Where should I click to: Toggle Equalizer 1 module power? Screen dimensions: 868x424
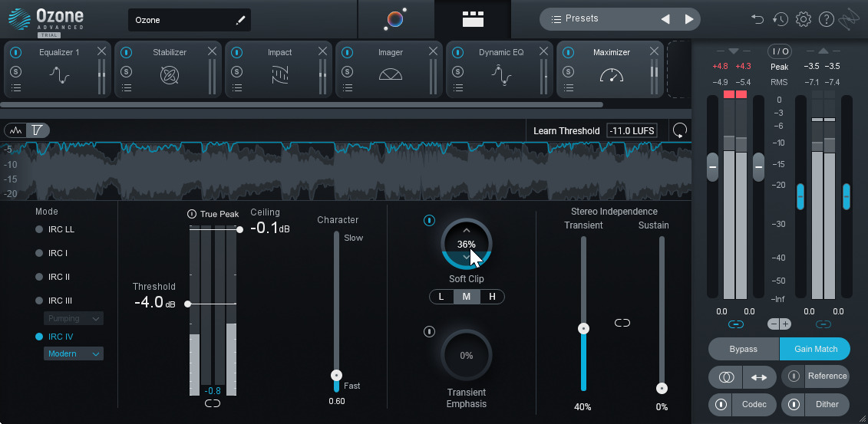(16, 52)
